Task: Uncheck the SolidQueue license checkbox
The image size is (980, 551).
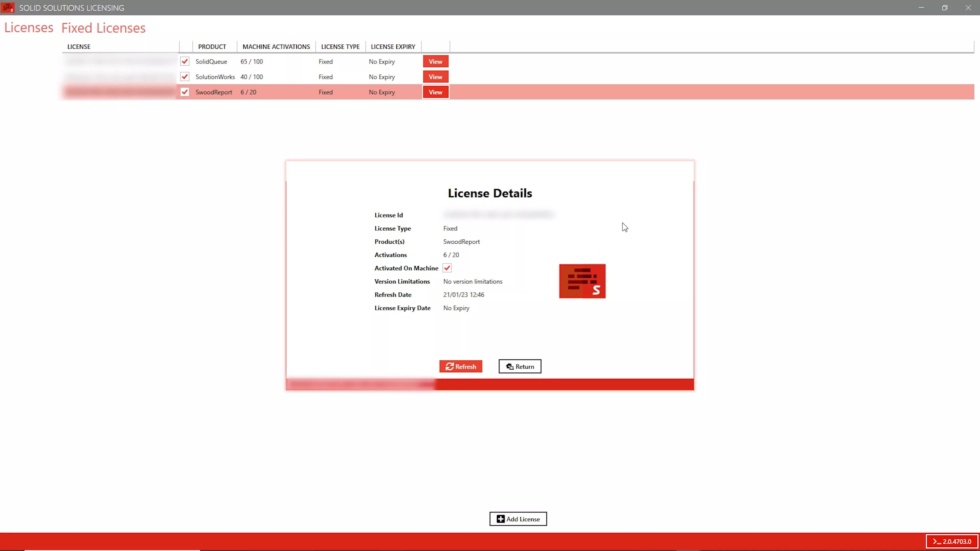Action: (185, 61)
